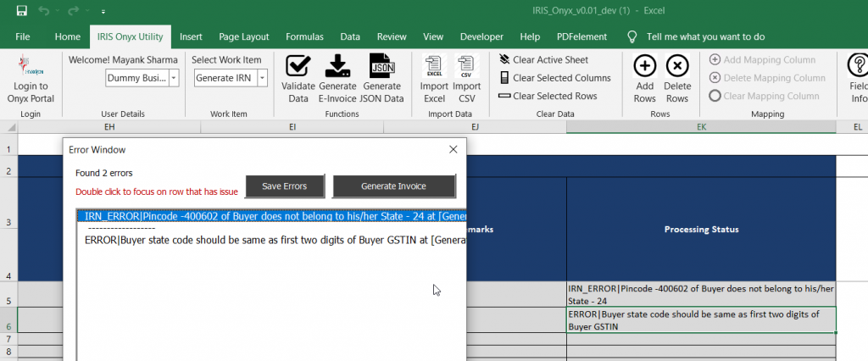The image size is (868, 361).
Task: Select the View tab
Action: click(433, 36)
